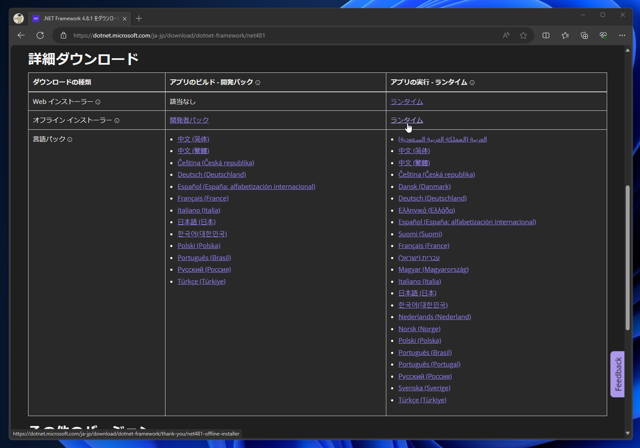Show info icon next to 言語パック

pyautogui.click(x=70, y=140)
